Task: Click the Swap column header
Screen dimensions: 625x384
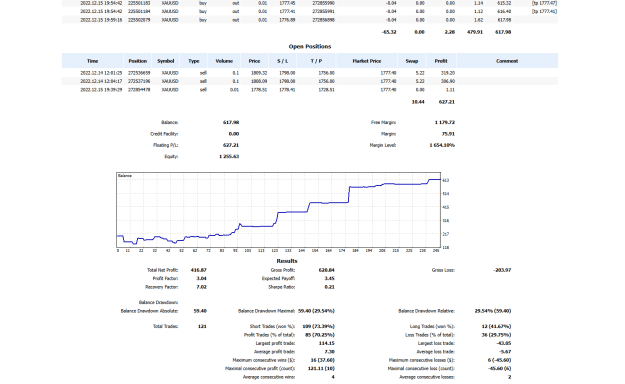Action: point(412,61)
